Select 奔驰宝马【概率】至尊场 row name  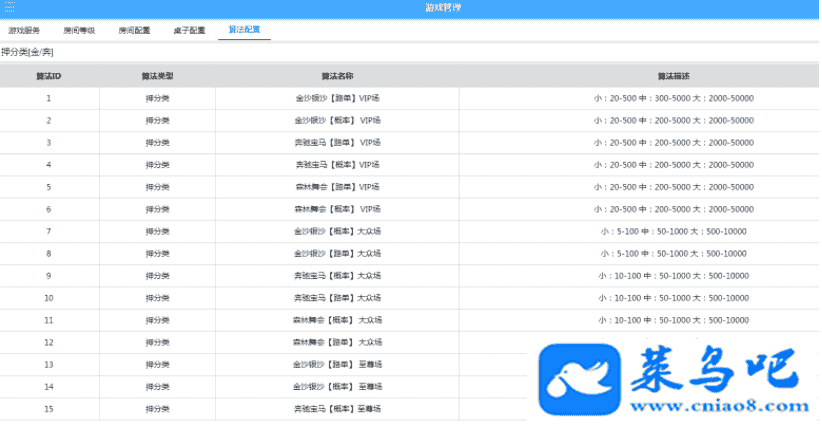tap(337, 409)
